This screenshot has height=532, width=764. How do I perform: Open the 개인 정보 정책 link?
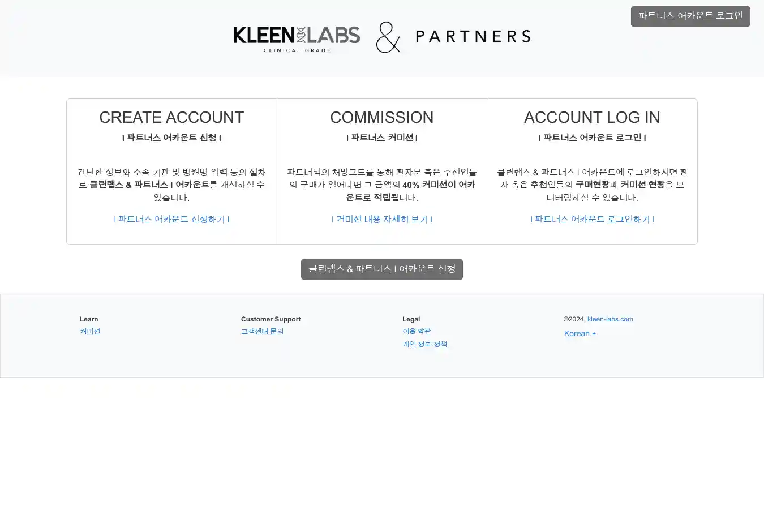tap(424, 344)
